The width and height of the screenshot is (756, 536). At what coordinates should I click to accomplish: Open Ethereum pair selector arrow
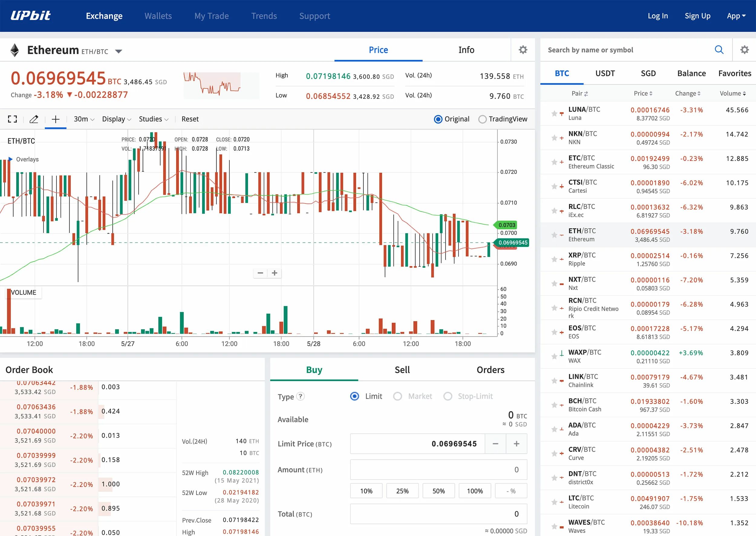click(x=119, y=51)
